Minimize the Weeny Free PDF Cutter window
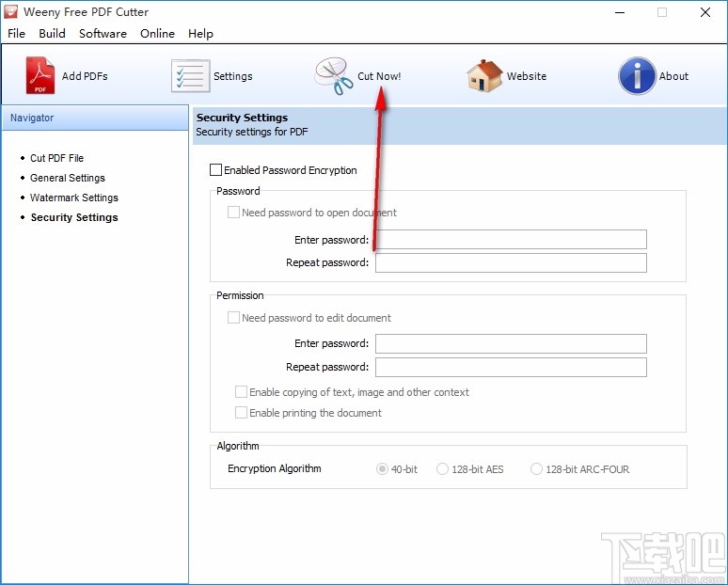The width and height of the screenshot is (728, 585). pyautogui.click(x=620, y=12)
